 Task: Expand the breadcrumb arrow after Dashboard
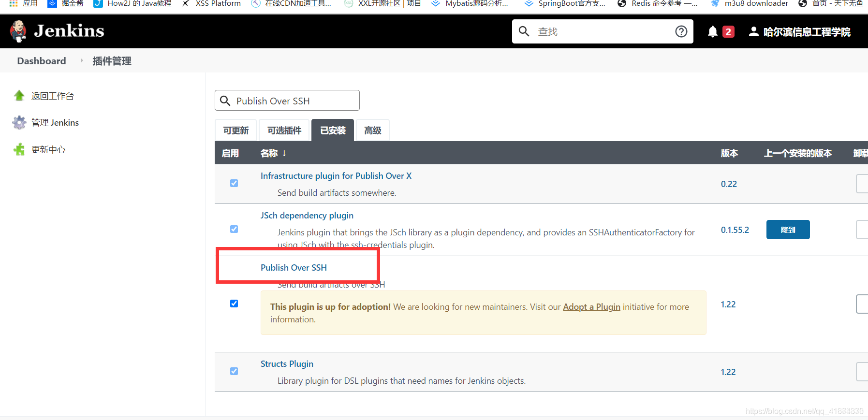click(x=81, y=61)
